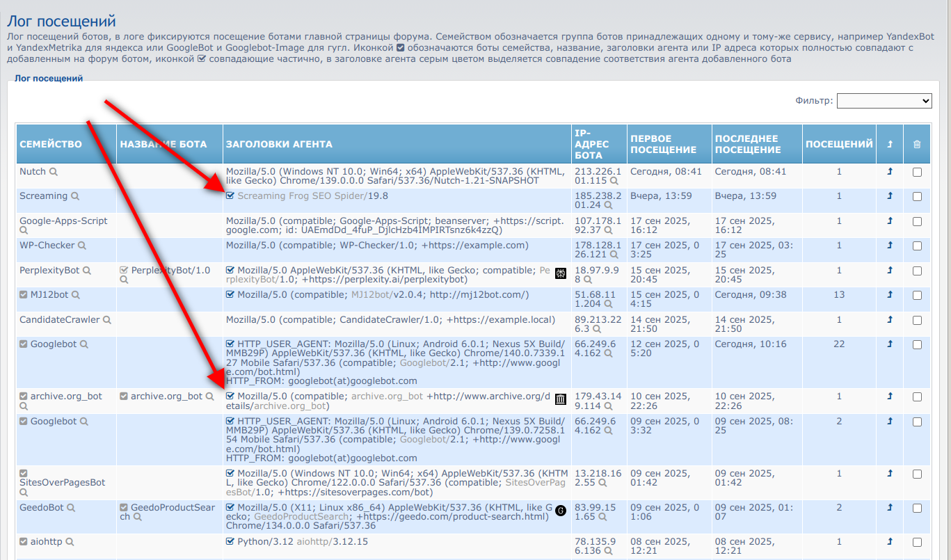Click the Последнее посещение column header
951x560 pixels.
point(746,144)
